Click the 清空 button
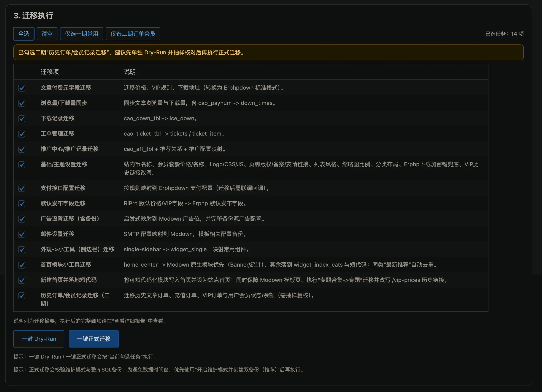Viewport: 542px width, 392px height. pos(47,34)
